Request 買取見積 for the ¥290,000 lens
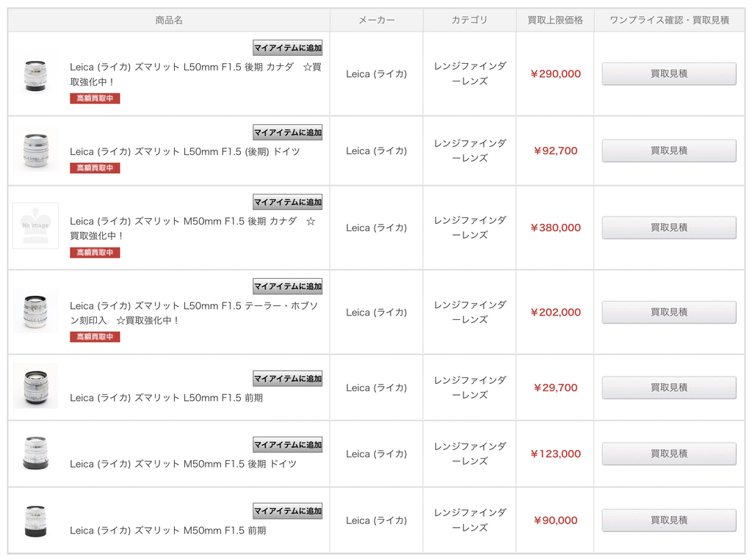Viewport: 752px width, 560px height. click(x=669, y=74)
